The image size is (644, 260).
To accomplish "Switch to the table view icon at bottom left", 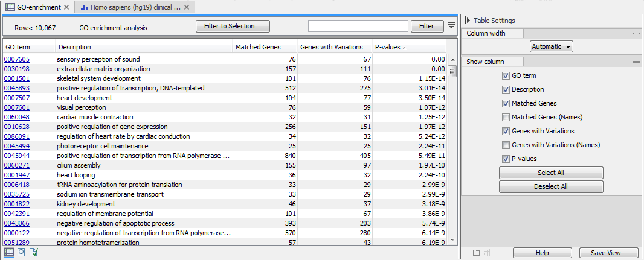I will pyautogui.click(x=10, y=252).
